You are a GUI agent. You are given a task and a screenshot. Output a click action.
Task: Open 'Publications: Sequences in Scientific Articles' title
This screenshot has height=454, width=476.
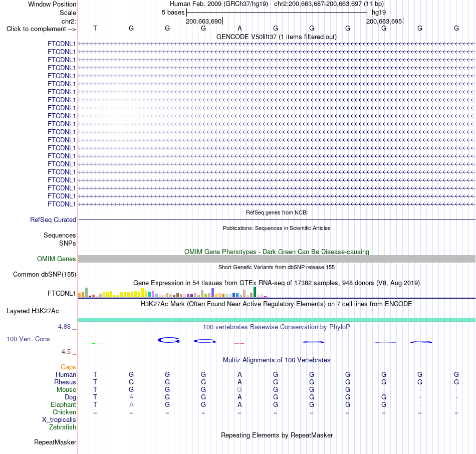click(277, 228)
